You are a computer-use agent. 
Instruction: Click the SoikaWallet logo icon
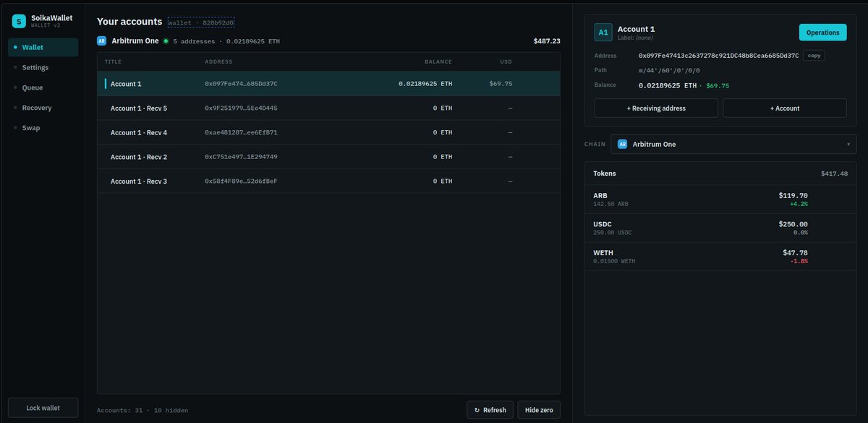click(19, 22)
